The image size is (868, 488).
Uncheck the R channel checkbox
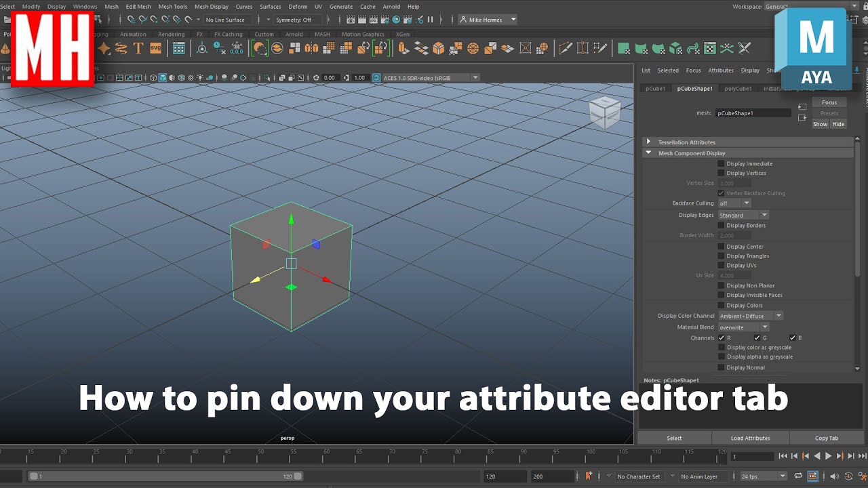(721, 338)
